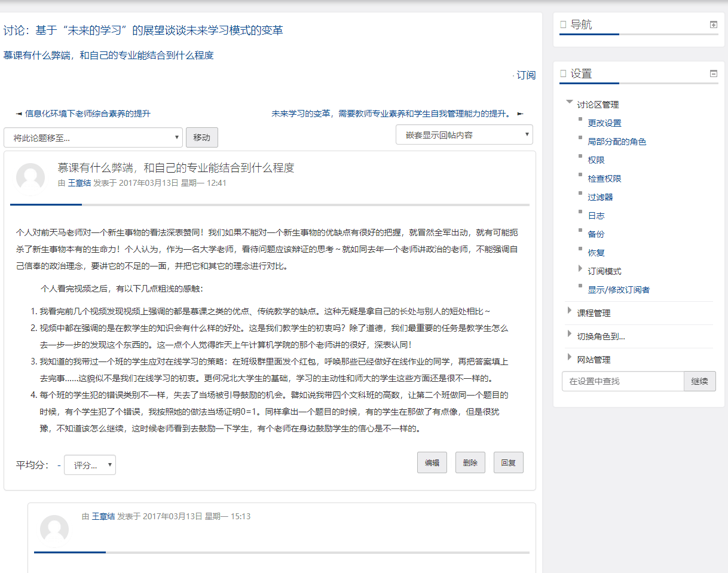Click the first post's heading 慕课有什么弊端
The height and width of the screenshot is (573, 728).
pos(176,168)
